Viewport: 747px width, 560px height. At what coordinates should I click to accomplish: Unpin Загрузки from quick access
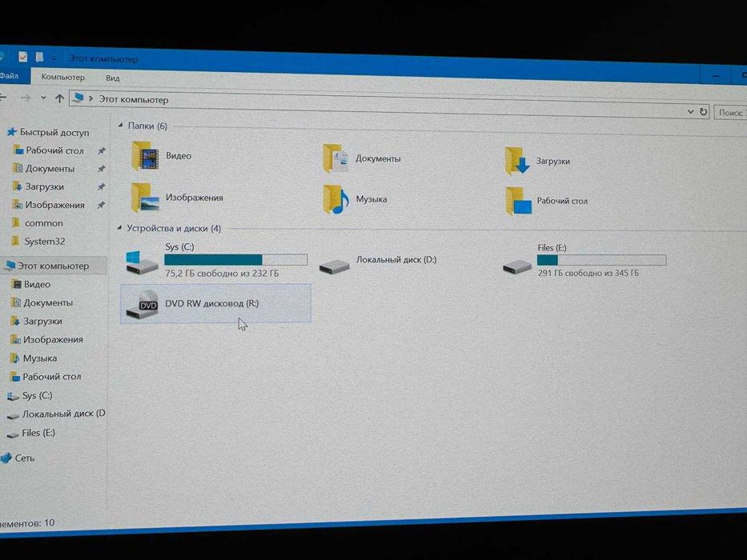pyautogui.click(x=101, y=186)
